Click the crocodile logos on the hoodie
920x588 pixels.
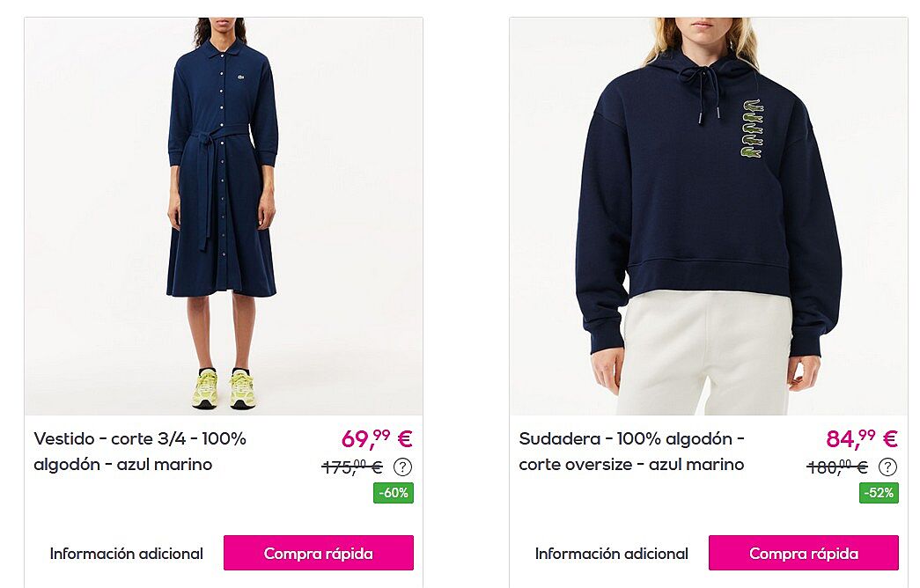(752, 129)
